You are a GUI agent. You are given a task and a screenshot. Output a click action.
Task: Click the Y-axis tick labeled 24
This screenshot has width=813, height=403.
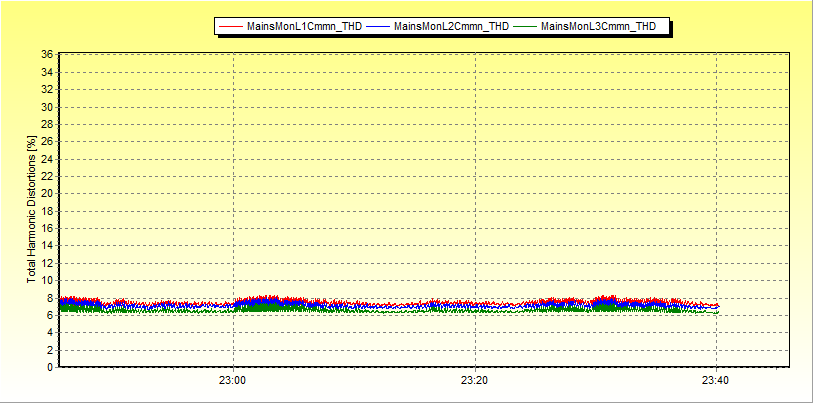pos(47,159)
